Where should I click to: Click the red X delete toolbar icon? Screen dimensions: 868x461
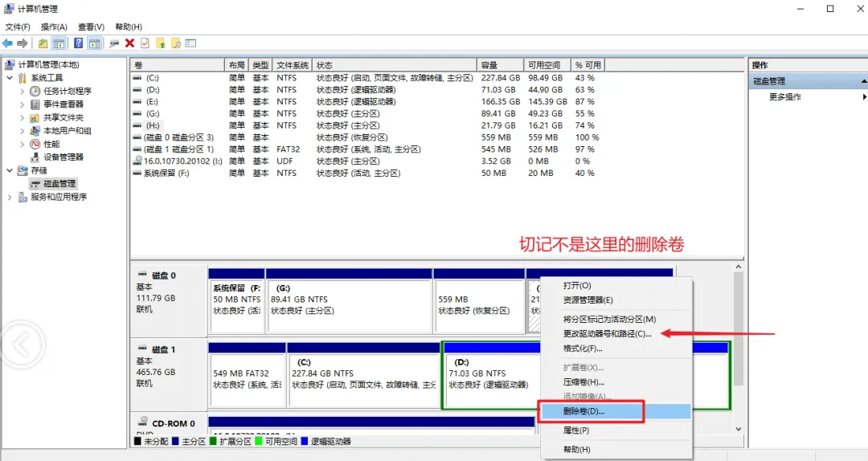pyautogui.click(x=129, y=43)
